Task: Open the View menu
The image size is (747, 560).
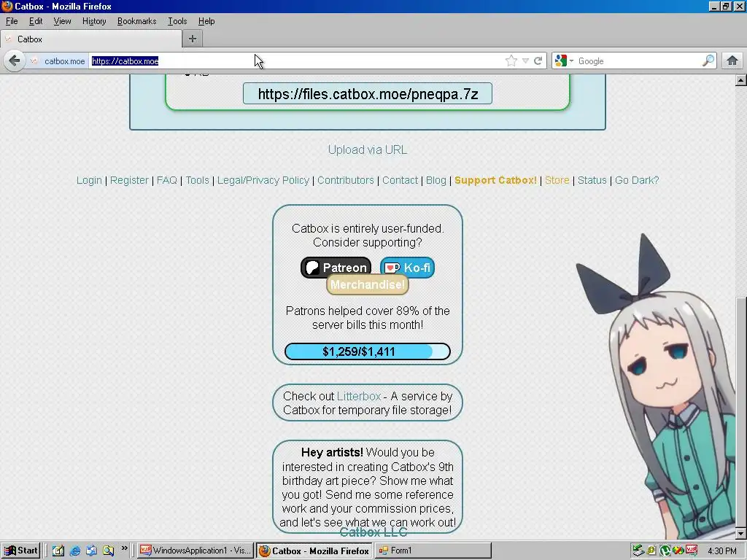Action: pos(62,21)
